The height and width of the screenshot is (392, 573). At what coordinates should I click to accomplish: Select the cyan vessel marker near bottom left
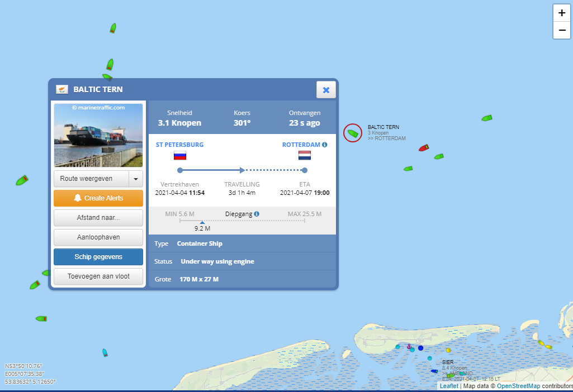click(x=105, y=352)
